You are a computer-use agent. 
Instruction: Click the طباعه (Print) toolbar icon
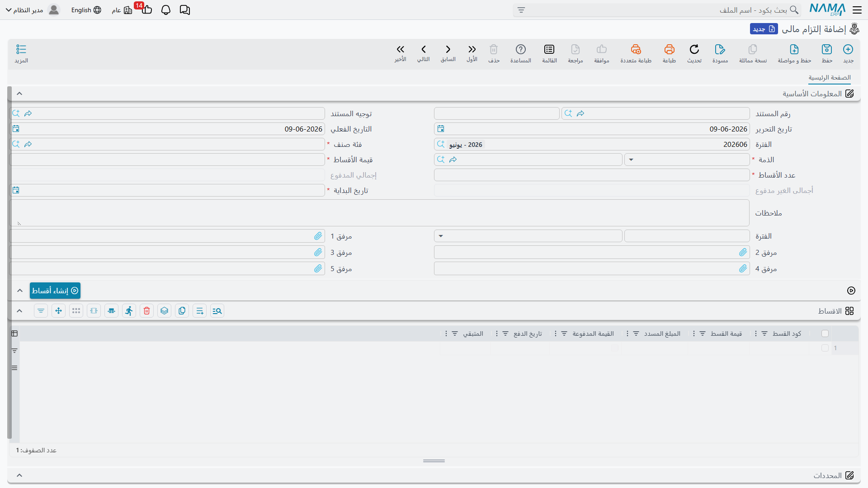[x=669, y=53]
